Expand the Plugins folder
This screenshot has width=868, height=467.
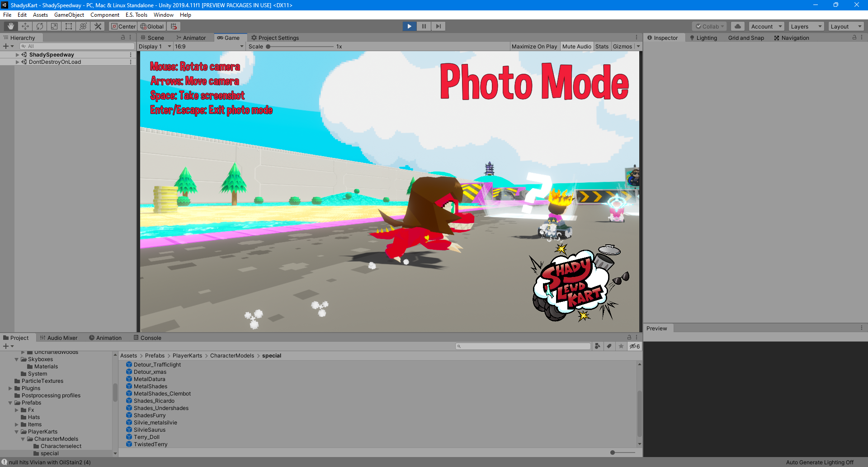(x=10, y=388)
